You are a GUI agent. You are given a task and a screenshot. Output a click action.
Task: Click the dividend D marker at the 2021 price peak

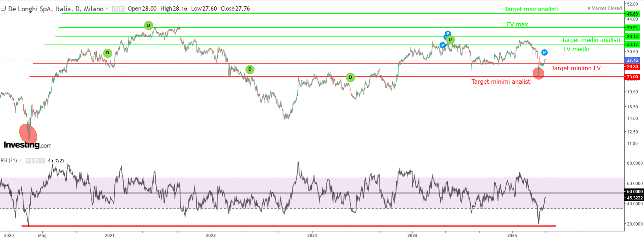[x=149, y=25]
